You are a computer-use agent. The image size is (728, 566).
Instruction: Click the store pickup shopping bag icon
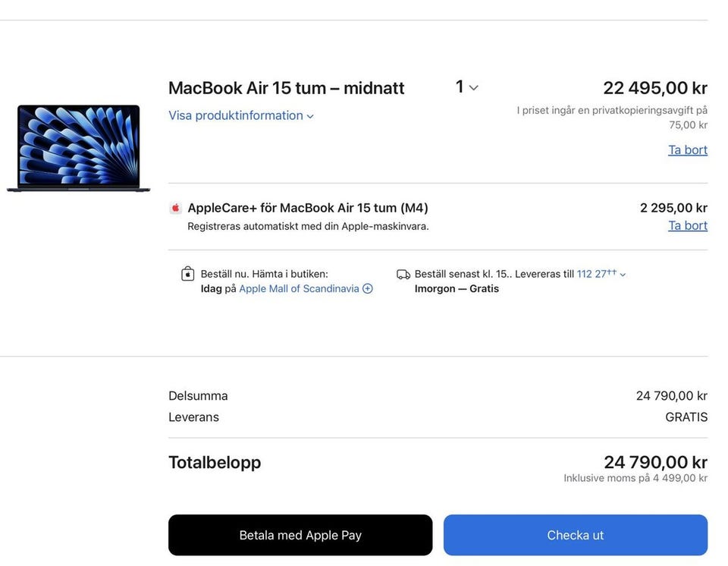(x=188, y=274)
